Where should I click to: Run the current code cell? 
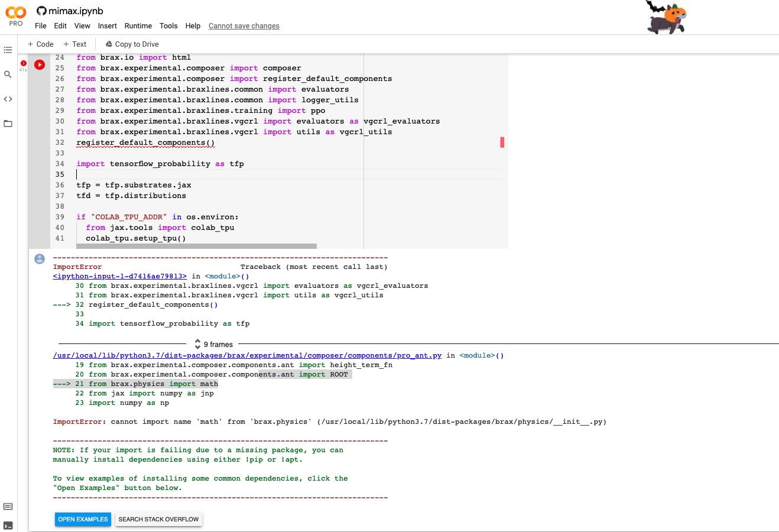[39, 64]
